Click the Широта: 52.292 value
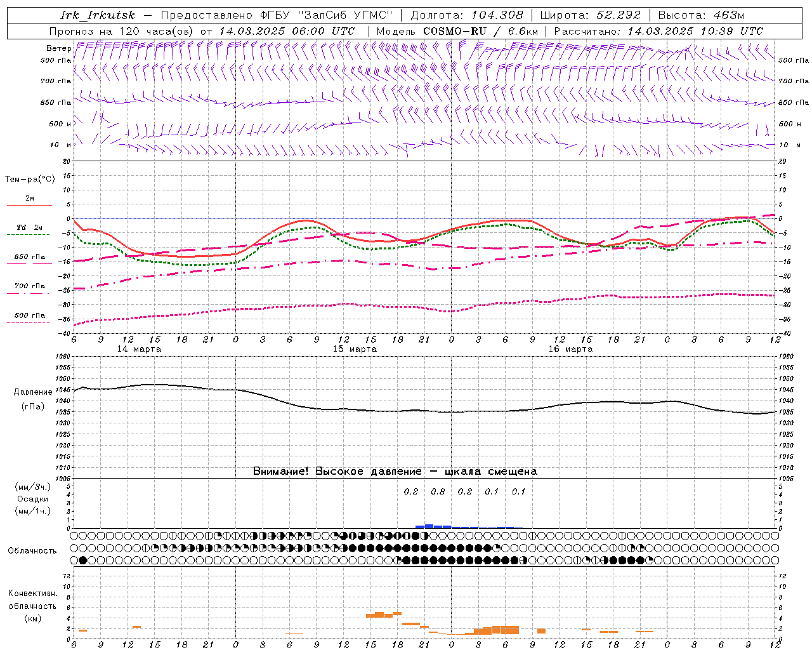Viewport: 812px width, 650px height. (x=591, y=15)
